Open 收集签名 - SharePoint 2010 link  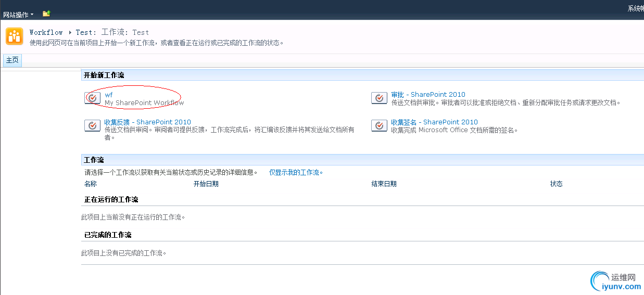pyautogui.click(x=434, y=122)
